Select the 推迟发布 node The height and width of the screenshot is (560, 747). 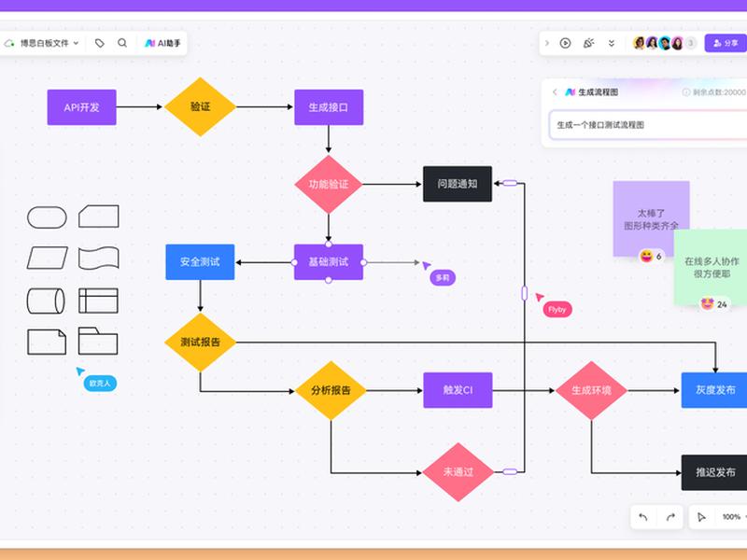point(714,472)
